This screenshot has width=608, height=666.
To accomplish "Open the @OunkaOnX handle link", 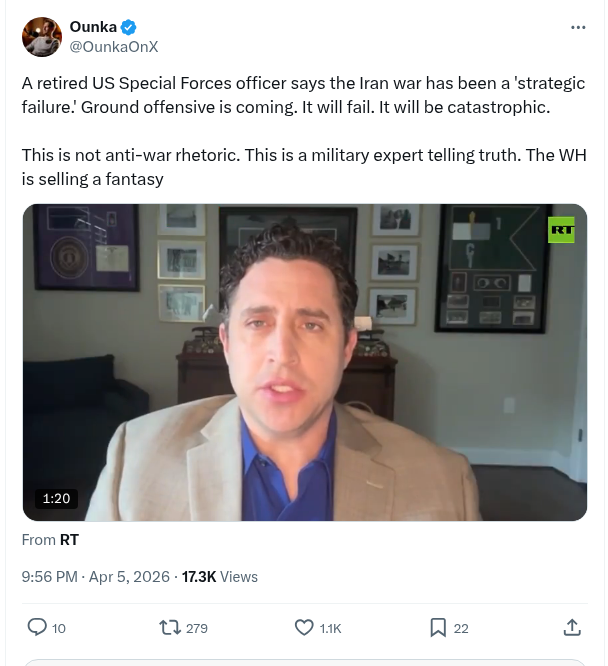I will (113, 47).
